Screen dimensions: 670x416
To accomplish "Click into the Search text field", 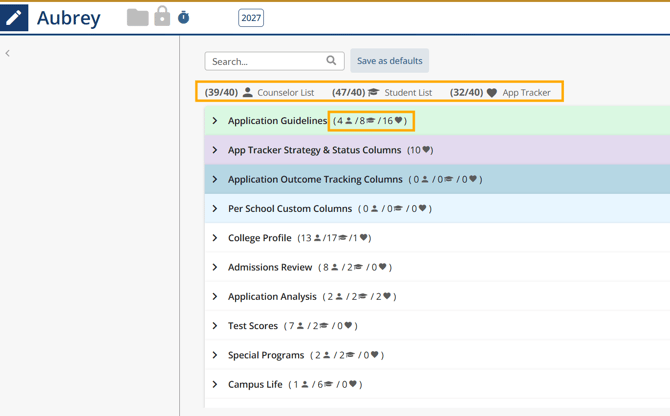I will pos(265,61).
